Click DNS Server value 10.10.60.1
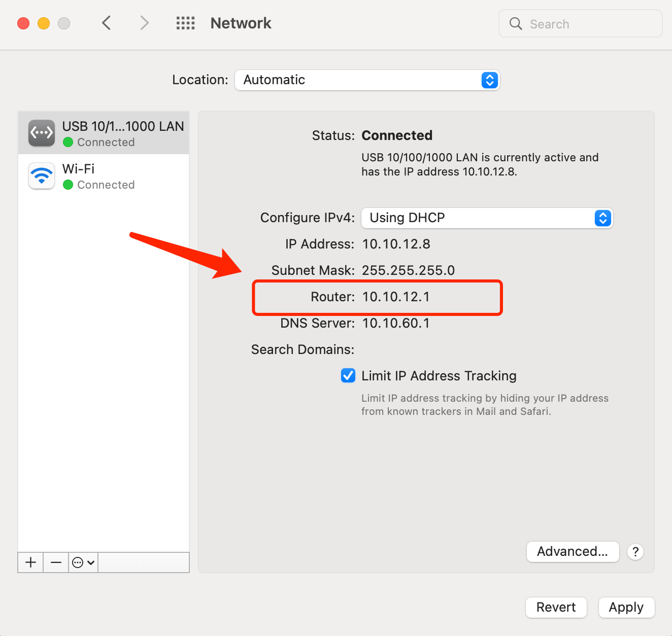This screenshot has width=672, height=636. pyautogui.click(x=396, y=323)
